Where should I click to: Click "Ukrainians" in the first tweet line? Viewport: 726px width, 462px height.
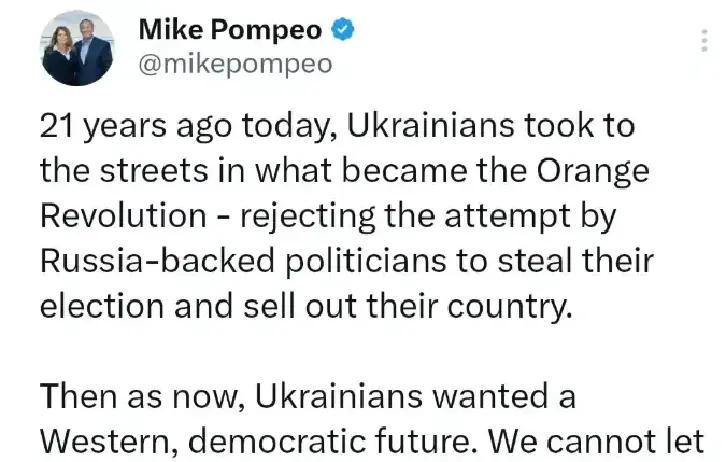[431, 126]
